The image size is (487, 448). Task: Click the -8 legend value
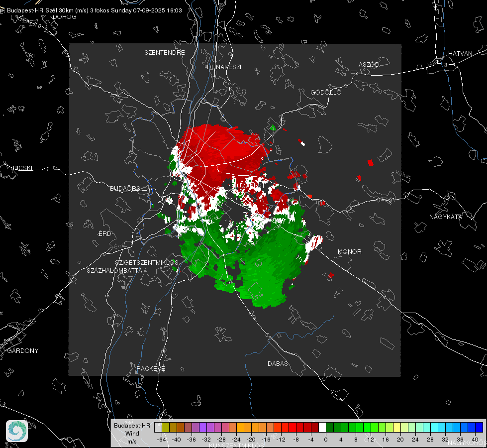click(296, 440)
